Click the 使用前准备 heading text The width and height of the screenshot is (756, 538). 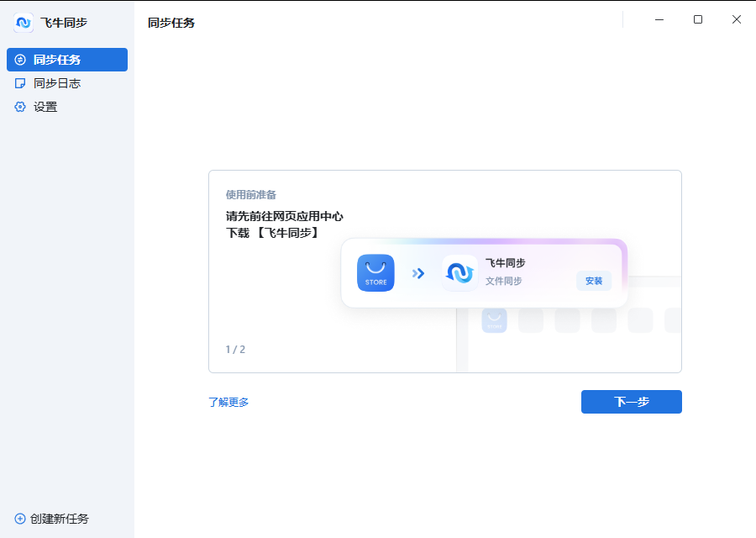pos(250,195)
